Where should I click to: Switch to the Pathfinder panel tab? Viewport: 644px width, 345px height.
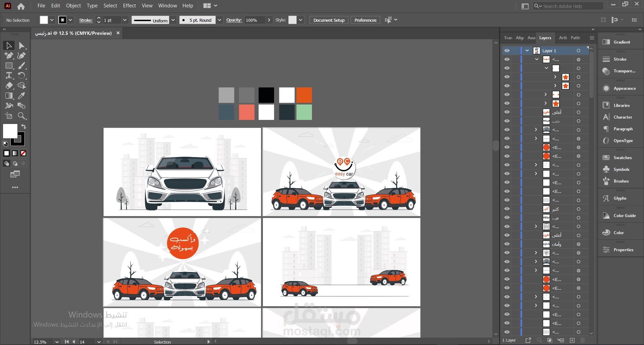575,38
